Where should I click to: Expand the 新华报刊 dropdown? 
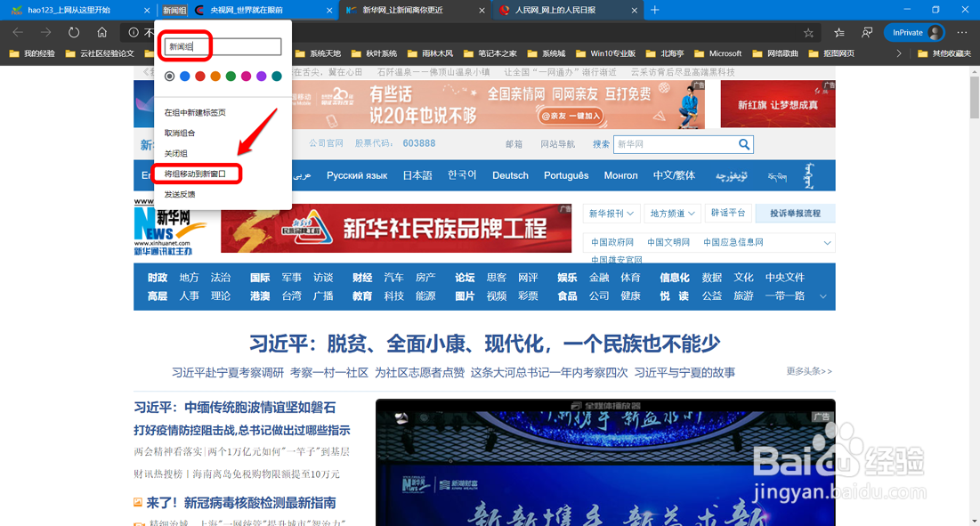click(x=611, y=214)
